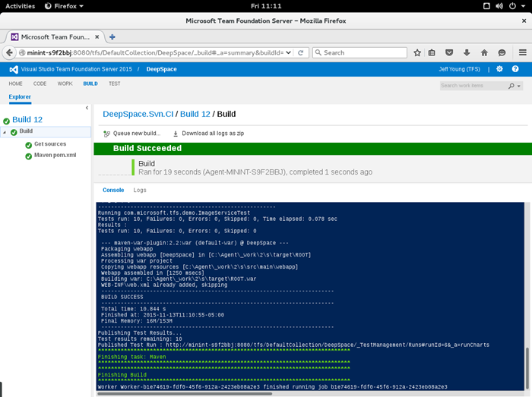Viewport: 532px width, 397px height.
Task: Click the Build 12 green check icon
Action: (x=6, y=121)
